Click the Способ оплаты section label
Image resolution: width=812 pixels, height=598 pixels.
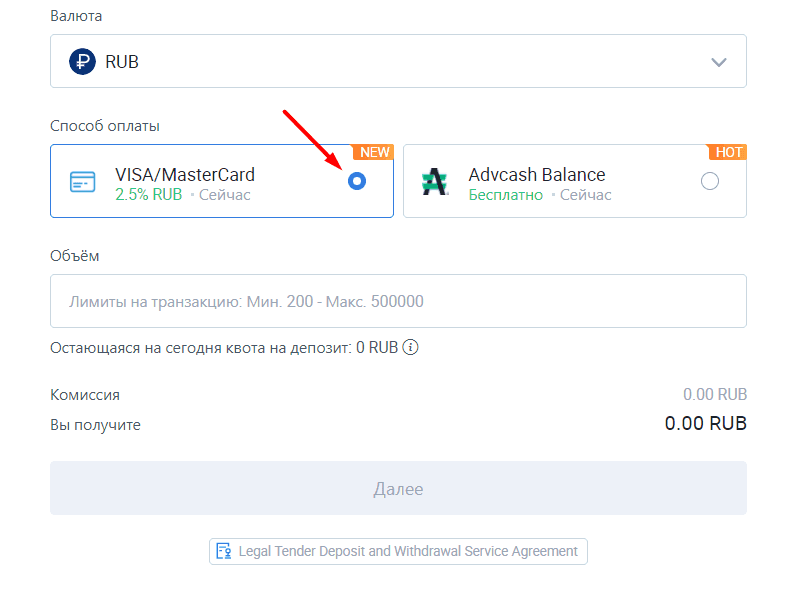tap(105, 126)
